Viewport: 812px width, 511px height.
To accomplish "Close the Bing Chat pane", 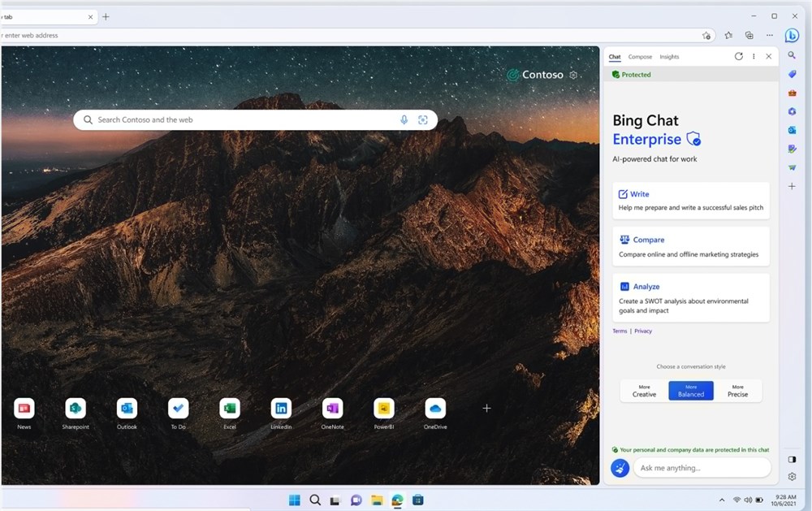I will click(768, 57).
